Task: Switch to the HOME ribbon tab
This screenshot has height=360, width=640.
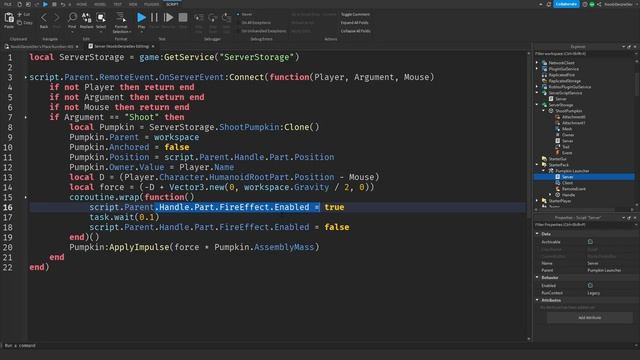Action: (x=82, y=4)
